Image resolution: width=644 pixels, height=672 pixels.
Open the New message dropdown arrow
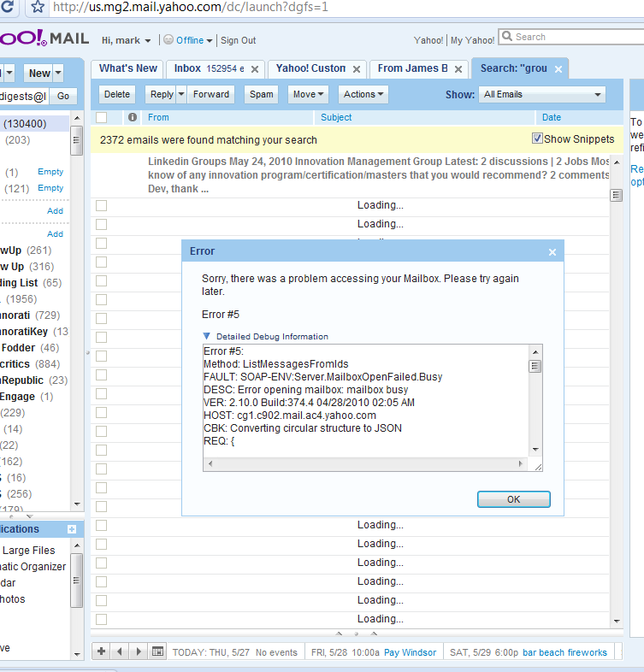(x=58, y=73)
